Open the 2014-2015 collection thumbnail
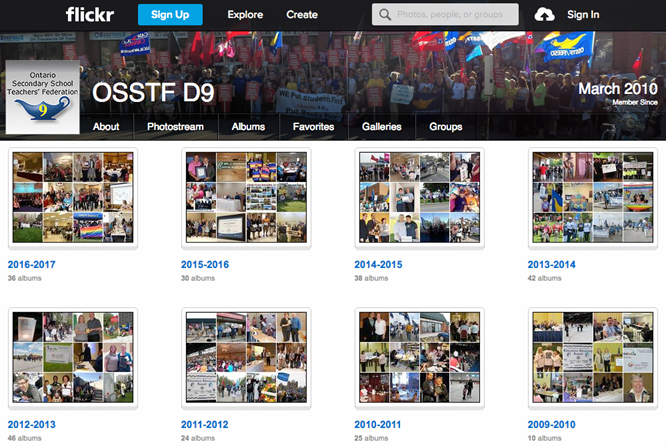The width and height of the screenshot is (666, 446). click(419, 198)
